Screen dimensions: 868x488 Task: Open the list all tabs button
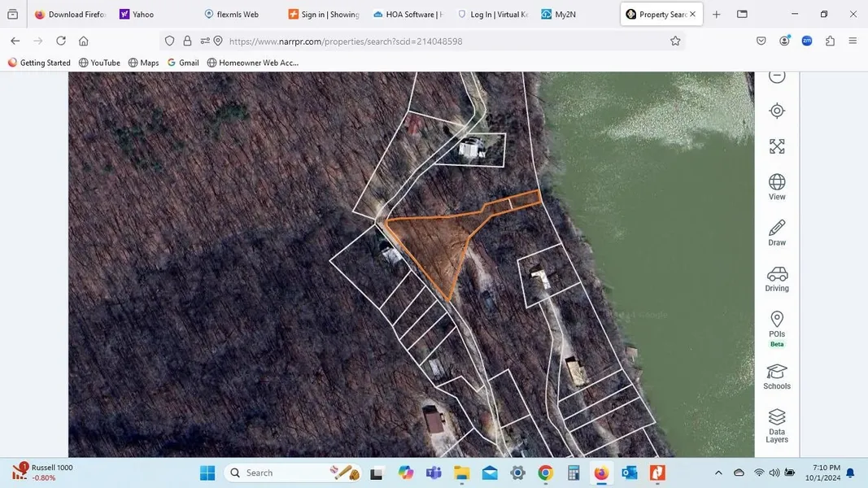point(742,15)
